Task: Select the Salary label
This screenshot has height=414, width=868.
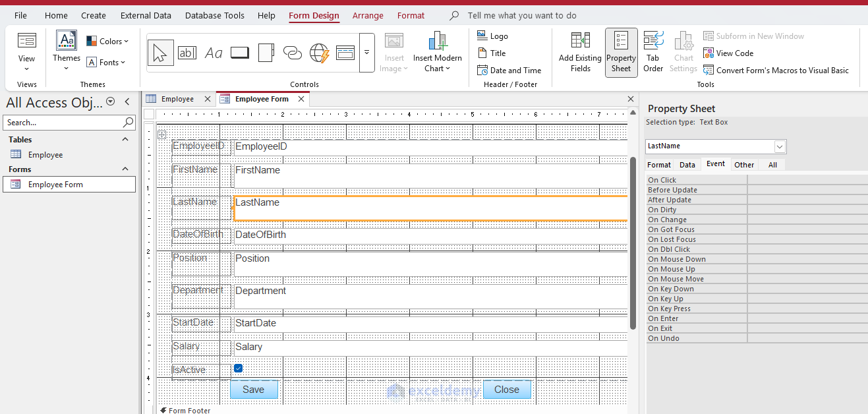Action: click(202, 347)
